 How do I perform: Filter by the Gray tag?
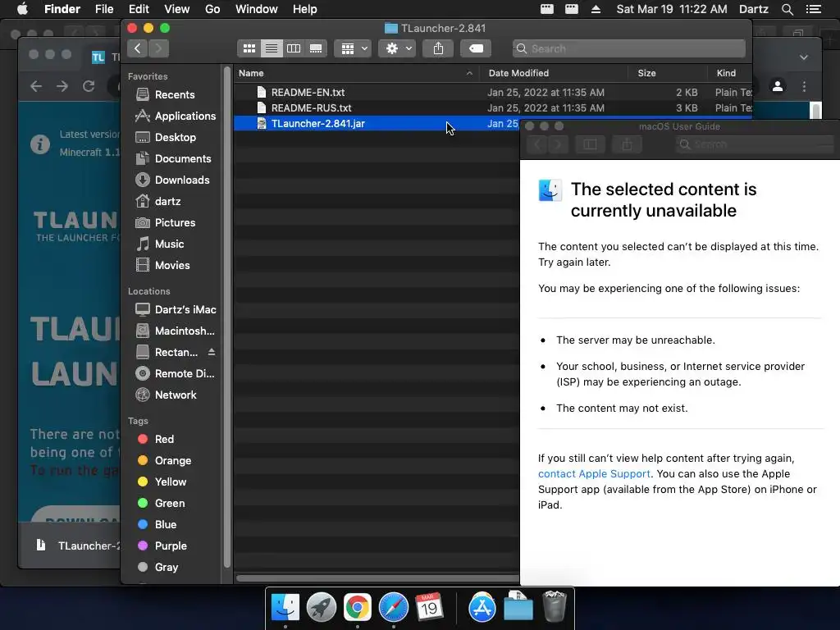(157, 568)
